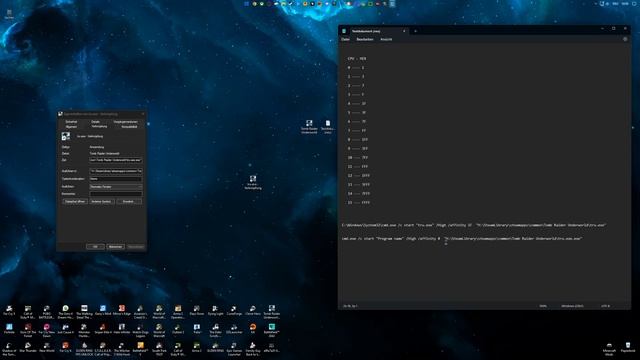Open Notepad settings gear
This screenshot has width=640, height=360.
coord(625,39)
